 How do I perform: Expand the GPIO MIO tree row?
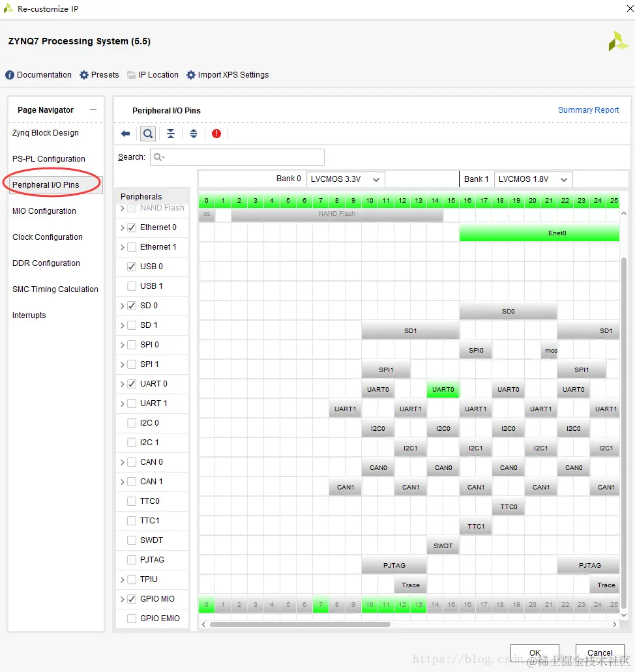[x=122, y=599]
